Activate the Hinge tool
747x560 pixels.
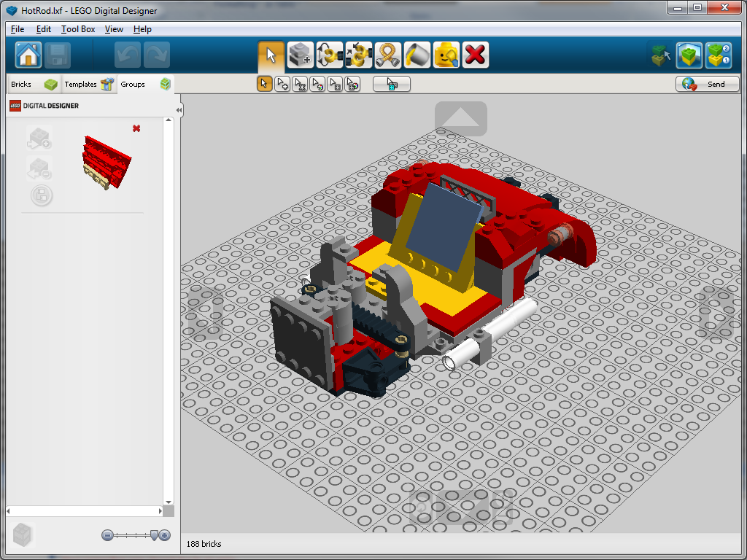tap(329, 55)
